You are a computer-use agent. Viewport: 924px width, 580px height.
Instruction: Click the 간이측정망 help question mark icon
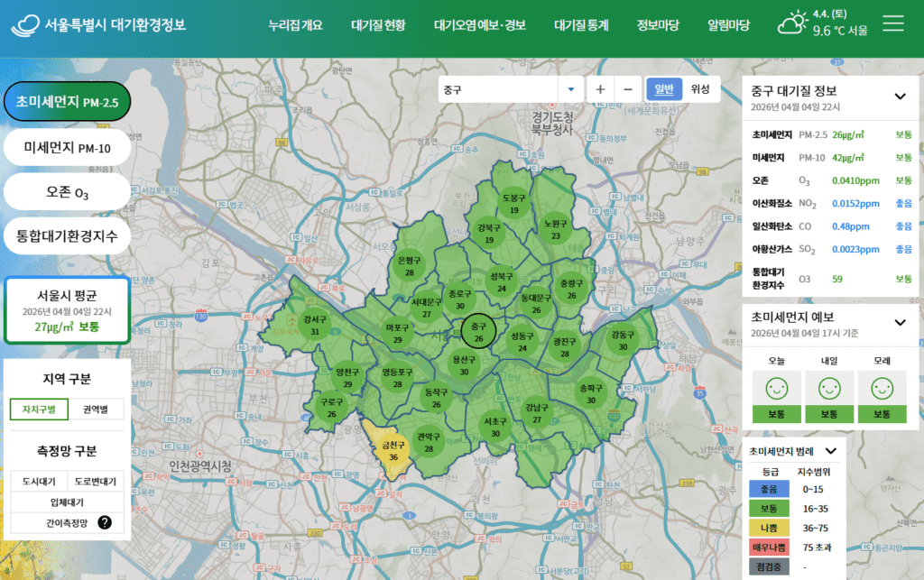pyautogui.click(x=105, y=522)
